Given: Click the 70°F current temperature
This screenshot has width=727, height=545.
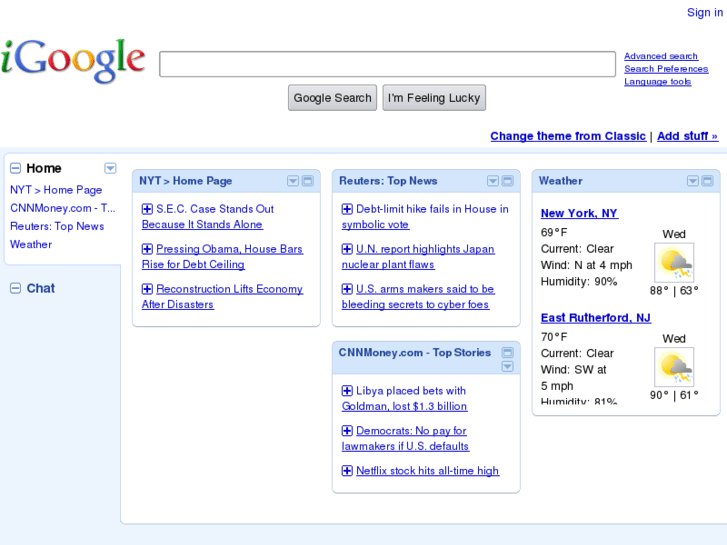Looking at the screenshot, I should point(554,337).
